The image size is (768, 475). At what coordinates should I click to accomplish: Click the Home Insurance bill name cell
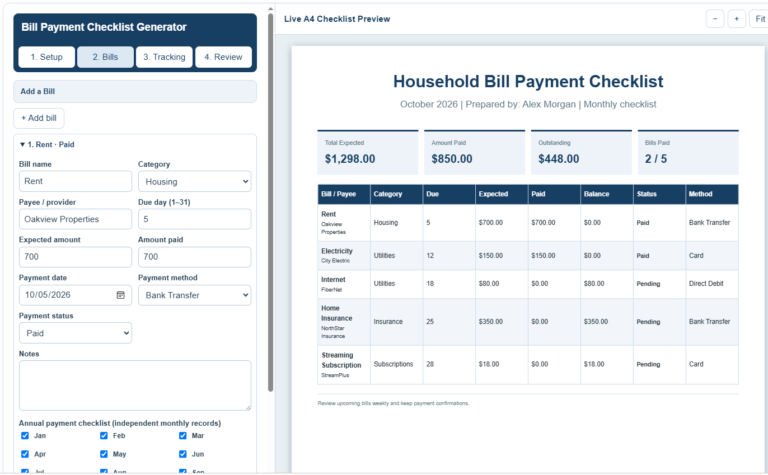(344, 322)
